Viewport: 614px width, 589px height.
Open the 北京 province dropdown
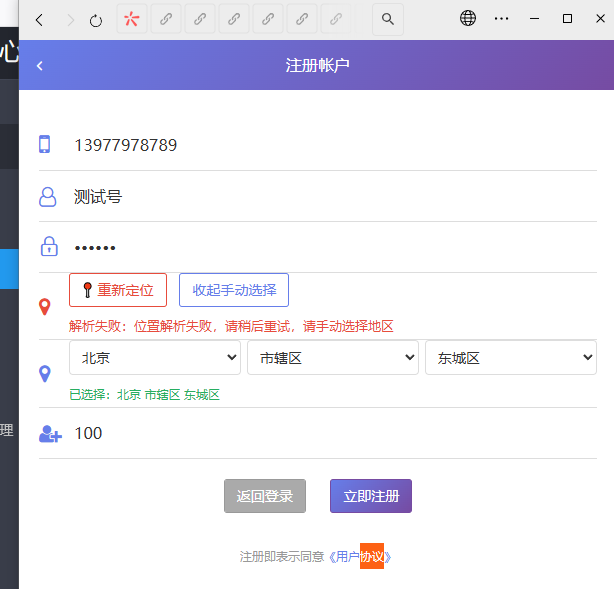tap(155, 358)
